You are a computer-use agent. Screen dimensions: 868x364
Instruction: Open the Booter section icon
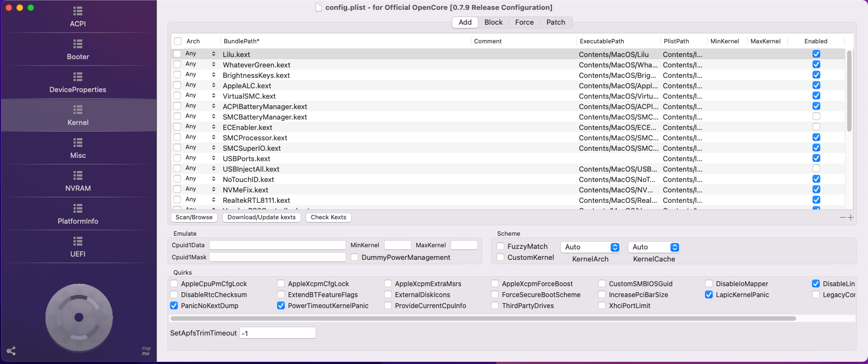tap(78, 44)
